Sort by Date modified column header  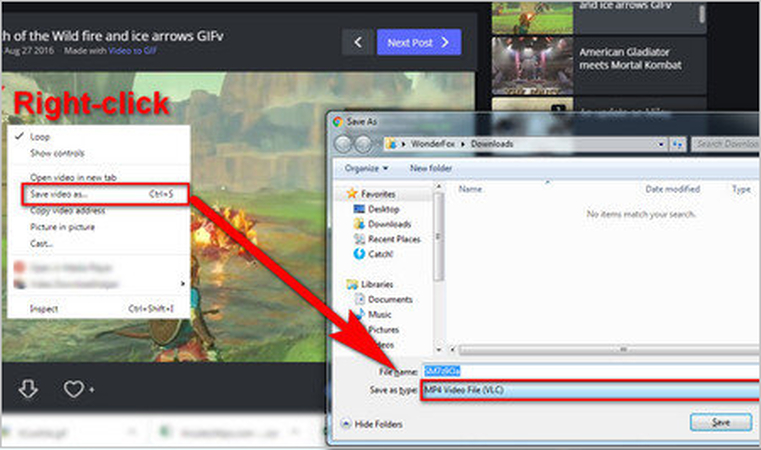[x=672, y=189]
